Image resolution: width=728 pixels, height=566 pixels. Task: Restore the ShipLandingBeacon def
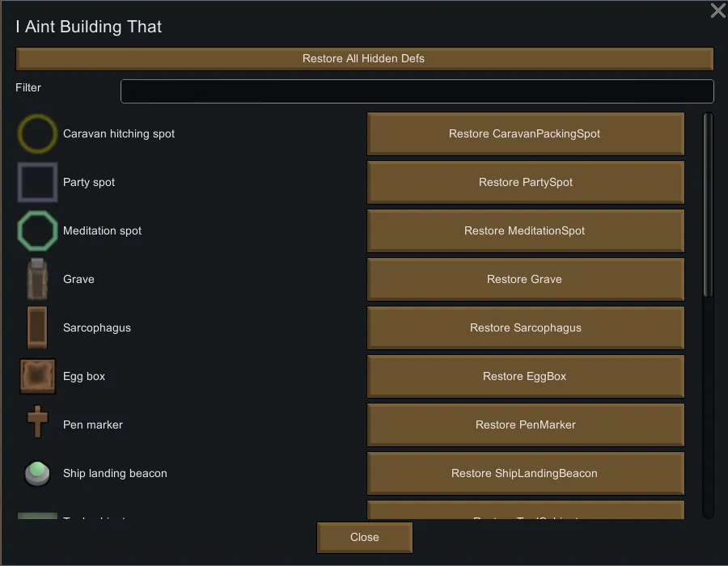tap(525, 474)
